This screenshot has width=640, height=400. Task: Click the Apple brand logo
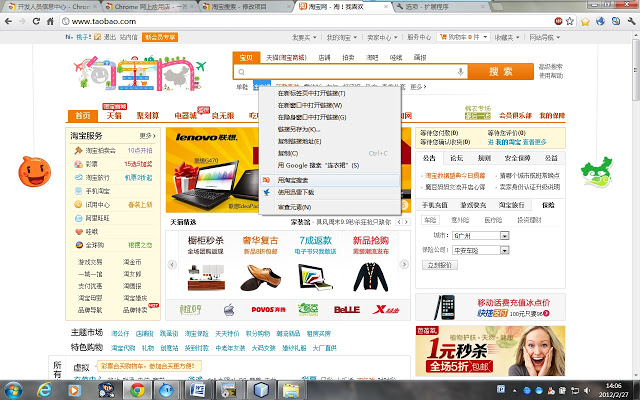[x=229, y=310]
